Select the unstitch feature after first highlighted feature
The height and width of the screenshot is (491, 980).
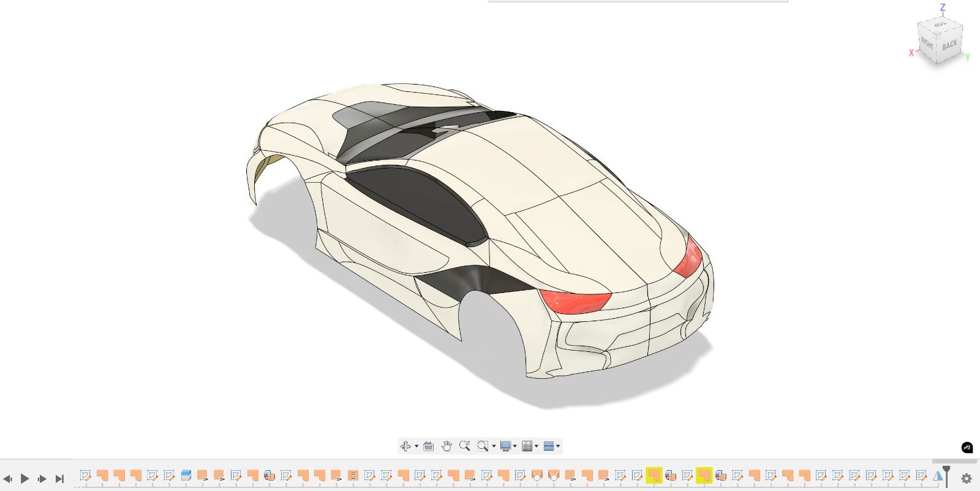[670, 475]
